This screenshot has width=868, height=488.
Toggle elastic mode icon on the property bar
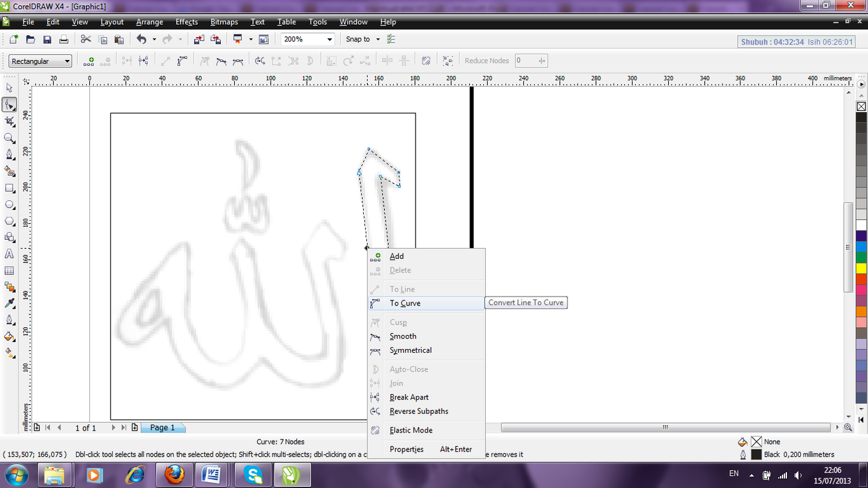click(426, 61)
